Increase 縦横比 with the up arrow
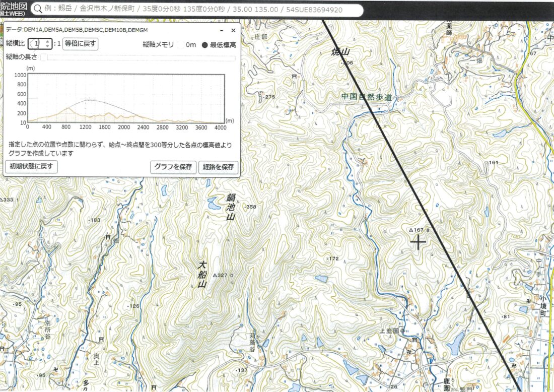Screen dimensions: 554x392 48,41
